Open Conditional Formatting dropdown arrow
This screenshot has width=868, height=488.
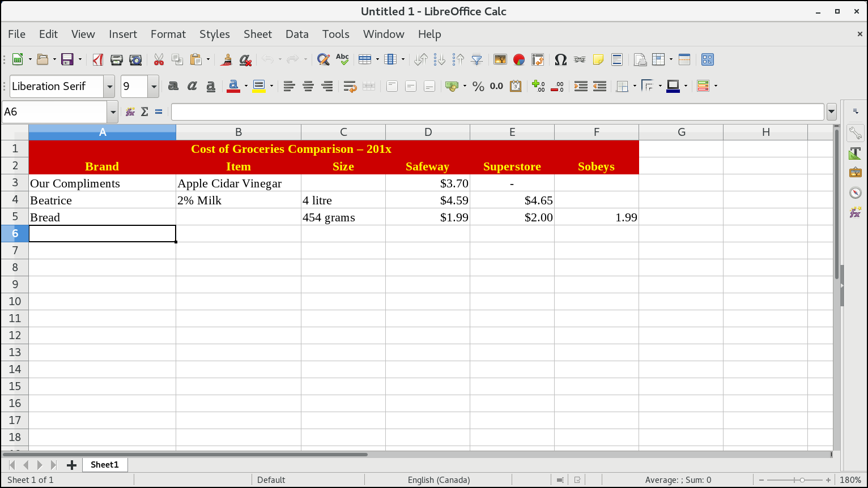tap(716, 86)
